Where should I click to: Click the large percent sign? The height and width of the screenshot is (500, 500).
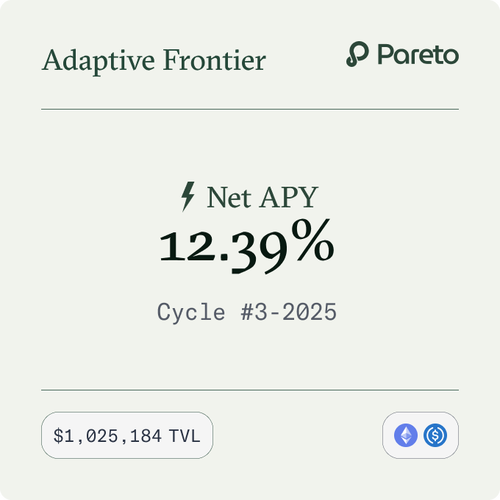(312, 240)
